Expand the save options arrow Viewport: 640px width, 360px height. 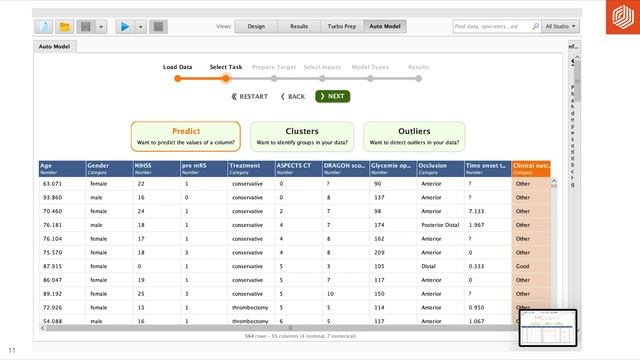click(101, 27)
